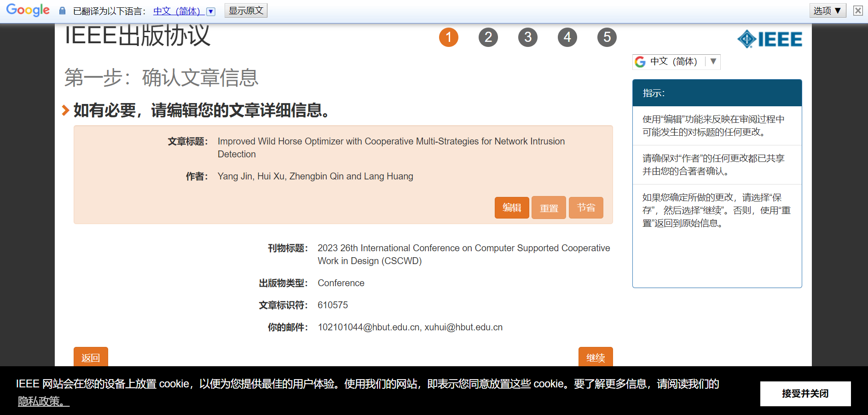This screenshot has height=415, width=868.
Task: Click the 2023 26th International Conference title
Action: coord(464,254)
